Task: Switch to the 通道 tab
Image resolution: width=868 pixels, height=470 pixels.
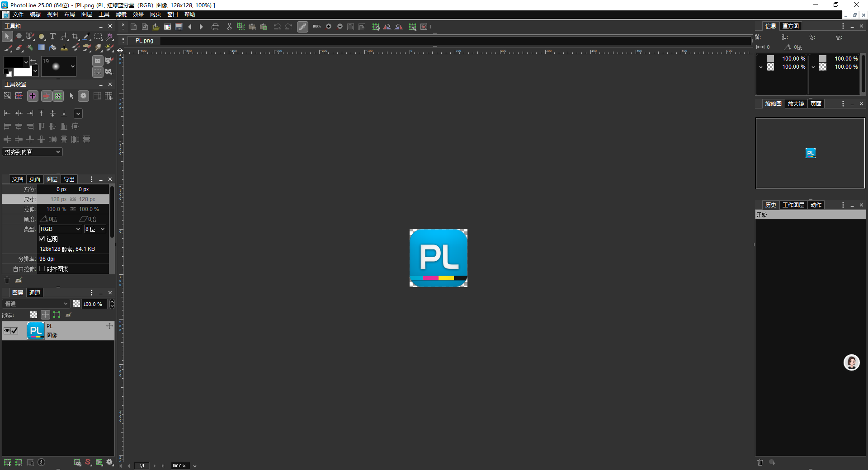Action: click(35, 293)
